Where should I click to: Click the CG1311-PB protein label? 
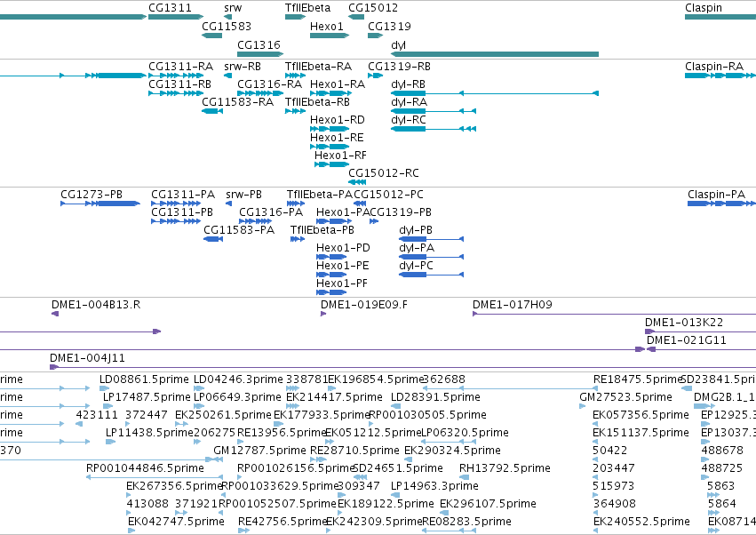(182, 212)
